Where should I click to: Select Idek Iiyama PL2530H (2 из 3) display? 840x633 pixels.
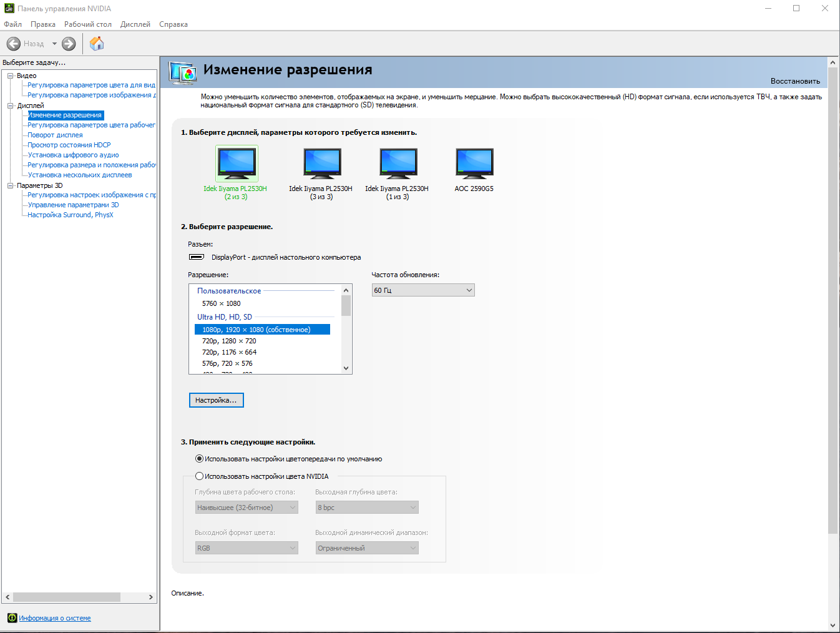236,174
